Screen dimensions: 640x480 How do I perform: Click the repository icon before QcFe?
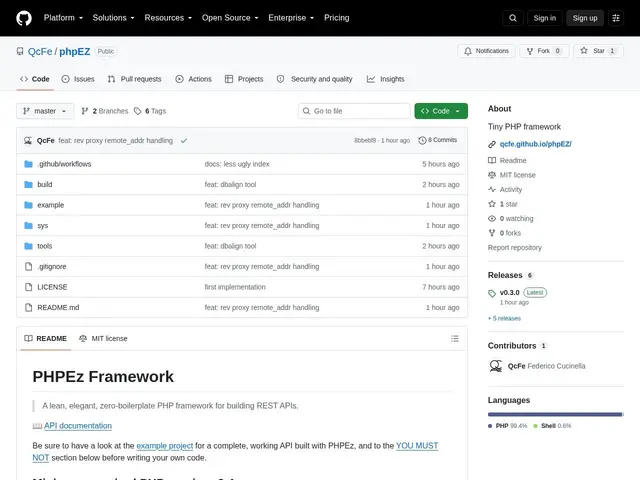pyautogui.click(x=20, y=51)
